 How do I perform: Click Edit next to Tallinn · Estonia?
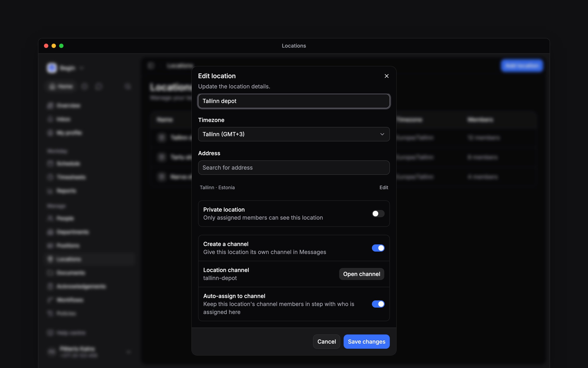tap(384, 187)
